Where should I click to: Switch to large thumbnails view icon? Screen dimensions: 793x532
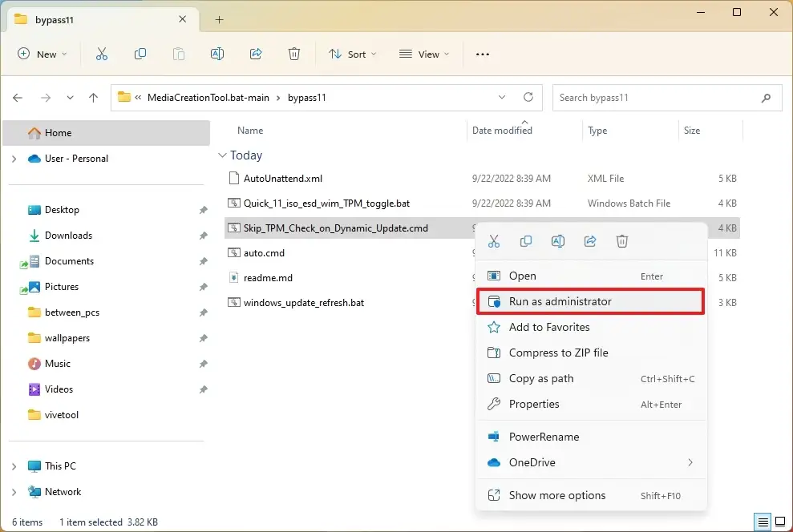[x=779, y=522]
